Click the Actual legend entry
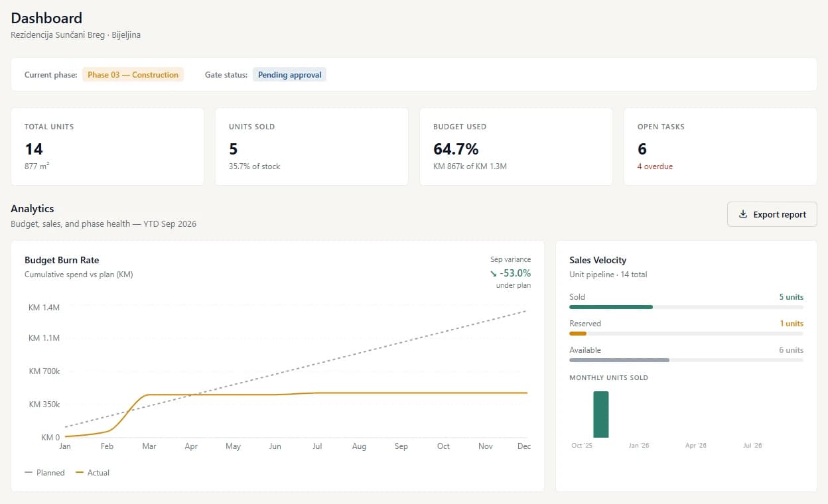The height and width of the screenshot is (504, 828). pos(92,473)
